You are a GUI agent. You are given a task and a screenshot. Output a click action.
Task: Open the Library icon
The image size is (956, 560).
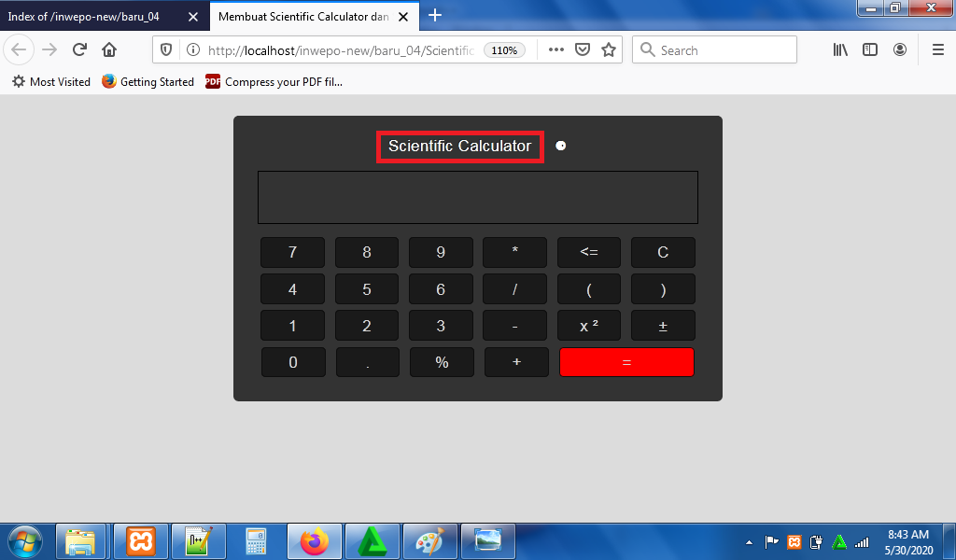(840, 50)
